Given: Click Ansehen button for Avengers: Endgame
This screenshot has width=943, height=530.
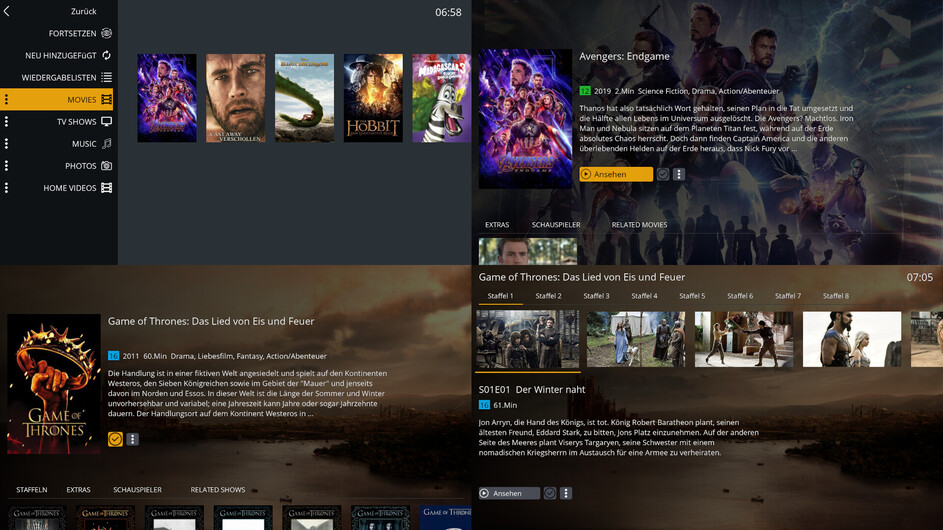Looking at the screenshot, I should (x=616, y=174).
